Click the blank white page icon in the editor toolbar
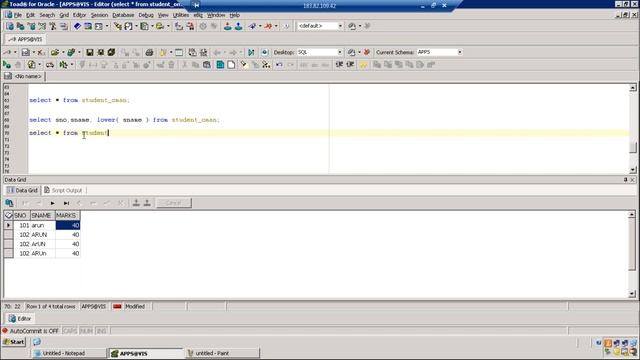 click(x=231, y=65)
